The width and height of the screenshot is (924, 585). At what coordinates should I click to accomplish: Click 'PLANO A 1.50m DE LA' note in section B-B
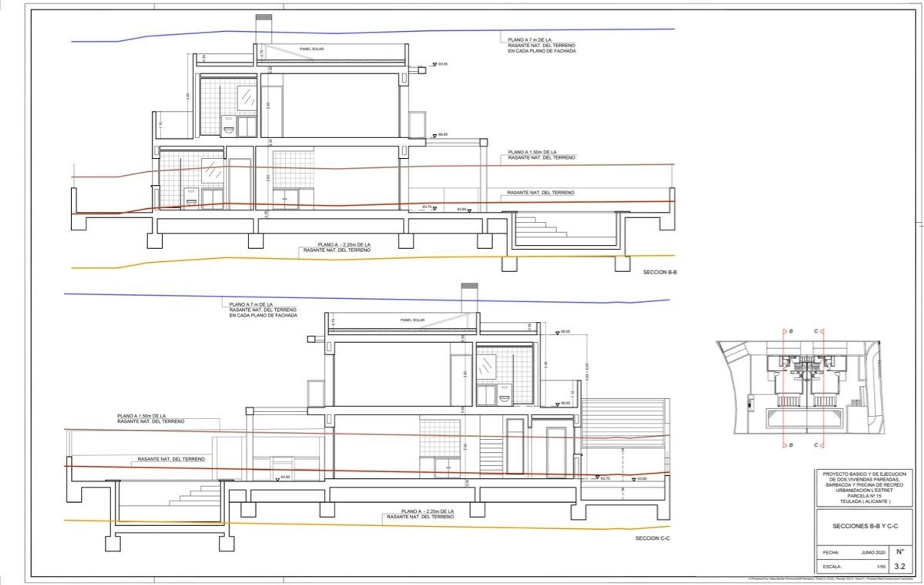[532, 152]
